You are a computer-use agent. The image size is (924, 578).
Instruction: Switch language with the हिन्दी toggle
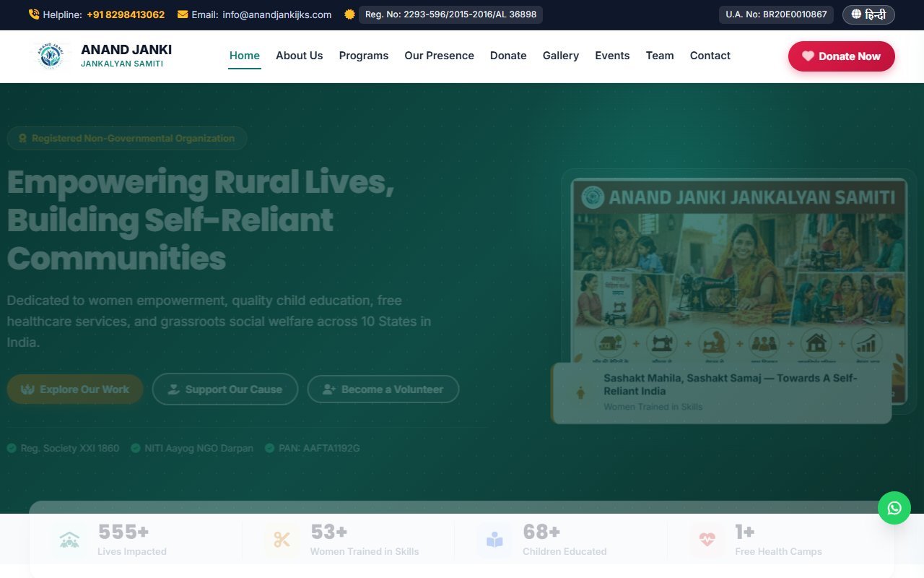868,14
